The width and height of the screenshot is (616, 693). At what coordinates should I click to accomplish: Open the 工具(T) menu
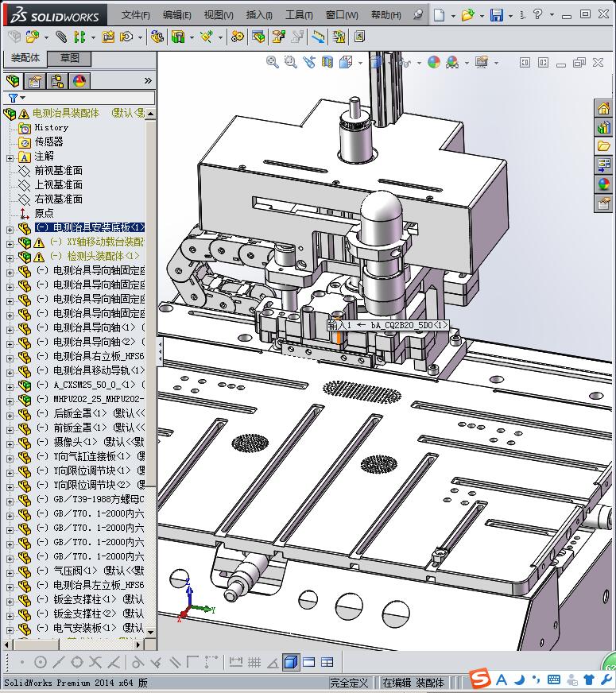(299, 15)
